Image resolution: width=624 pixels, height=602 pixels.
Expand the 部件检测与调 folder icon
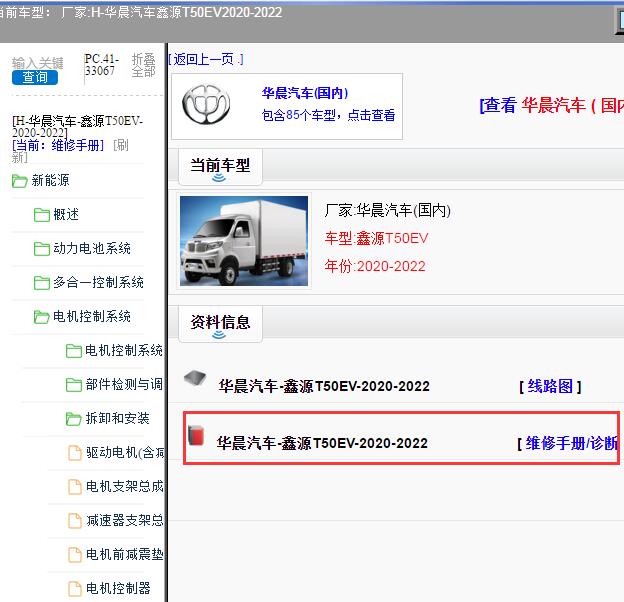[74, 385]
